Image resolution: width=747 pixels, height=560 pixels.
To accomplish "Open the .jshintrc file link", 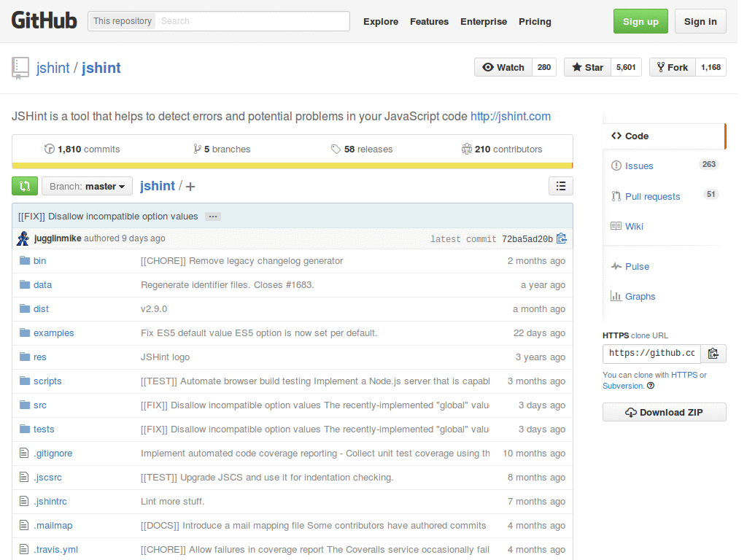I will point(50,502).
